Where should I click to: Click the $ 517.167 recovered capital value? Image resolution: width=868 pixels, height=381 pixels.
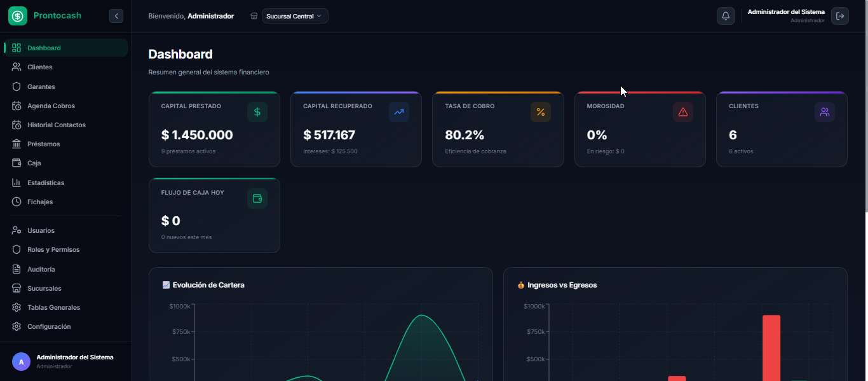(x=329, y=135)
